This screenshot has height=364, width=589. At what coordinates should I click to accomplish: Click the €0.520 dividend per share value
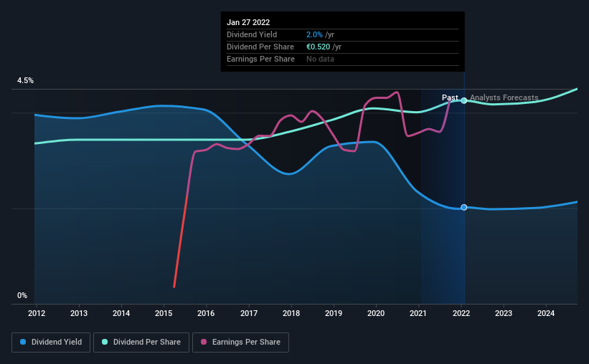point(318,47)
